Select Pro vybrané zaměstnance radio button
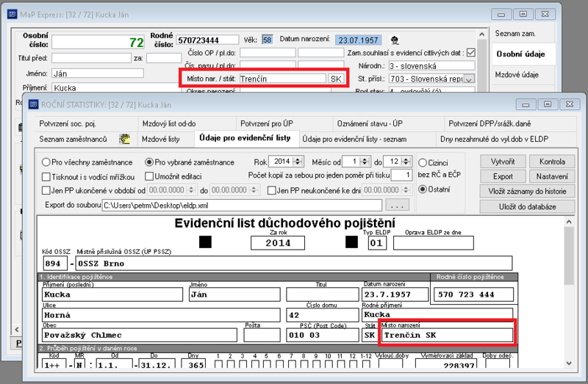588x384 pixels. click(149, 162)
